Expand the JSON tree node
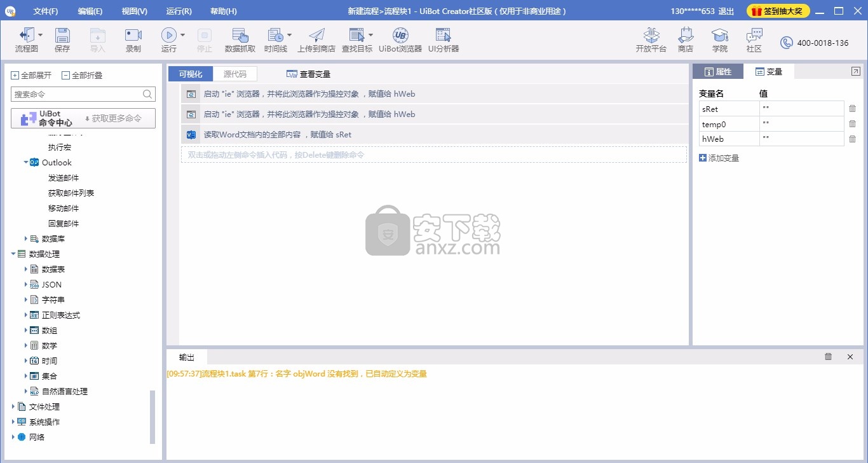 pyautogui.click(x=26, y=284)
